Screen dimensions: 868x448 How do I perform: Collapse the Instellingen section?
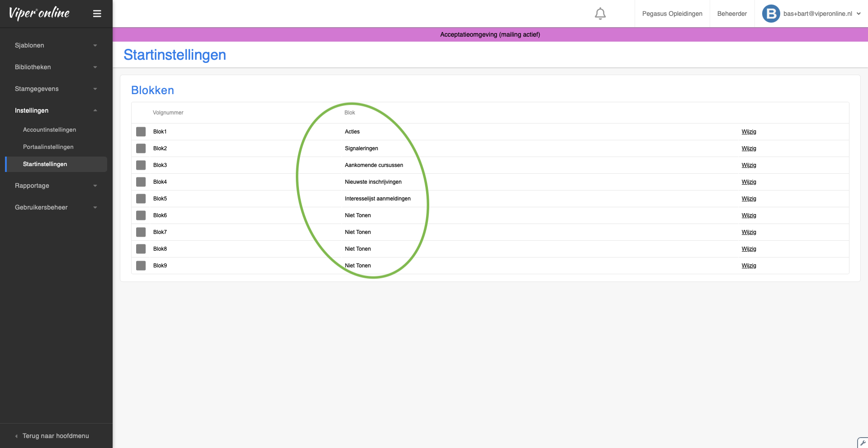click(x=56, y=110)
